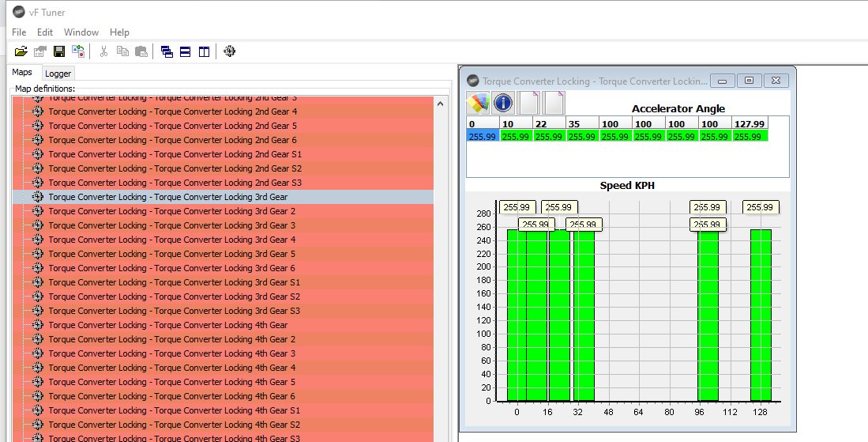
Task: Open the Window menu
Action: [81, 32]
